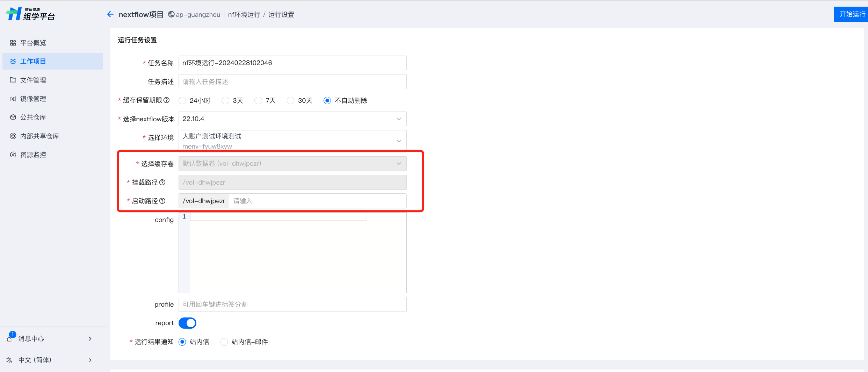
Task: Click the 工作项目 layers icon
Action: [x=13, y=61]
